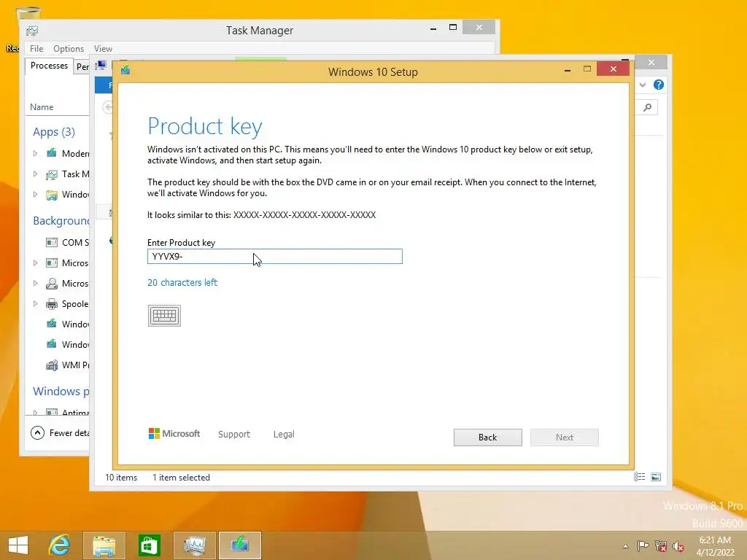Show hidden tray icons arrow
Image resolution: width=747 pixels, height=560 pixels.
(x=625, y=546)
